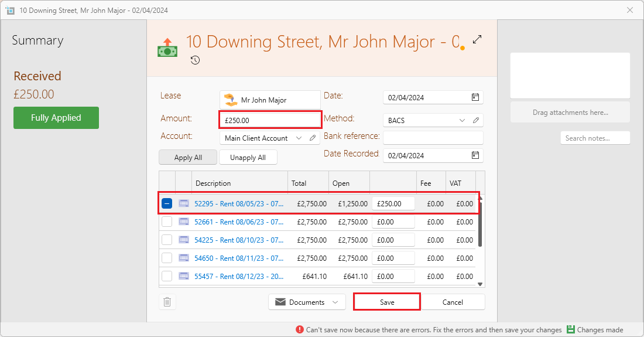Click the scroll down arrow of charges list

pos(480,284)
